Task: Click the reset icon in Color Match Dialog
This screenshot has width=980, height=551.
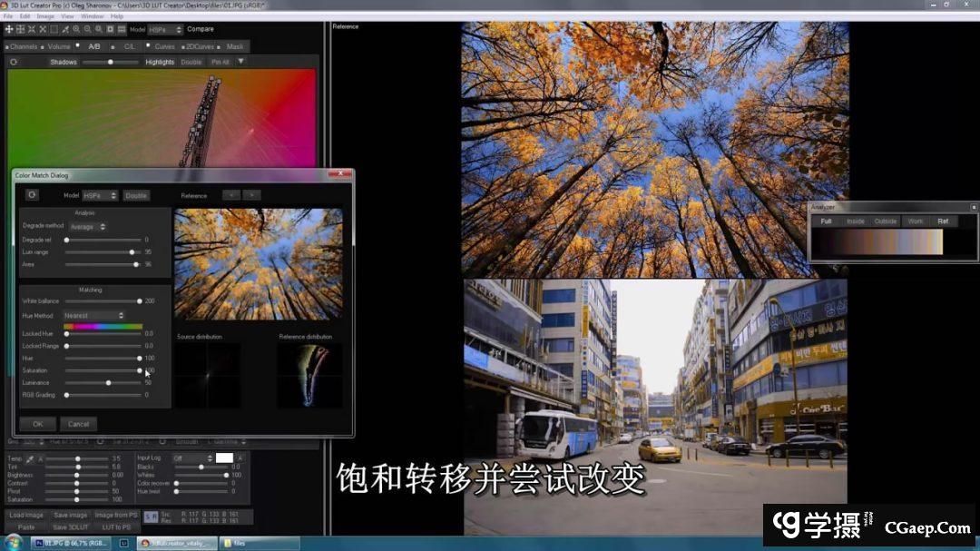Action: (32, 194)
